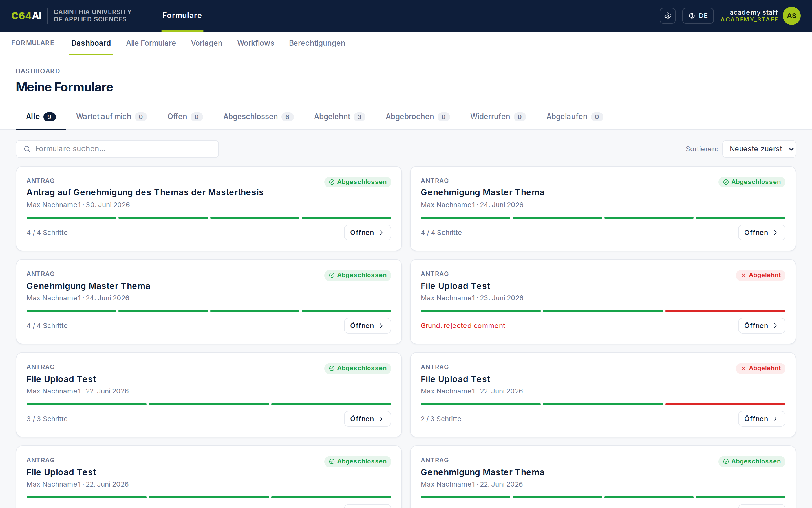
Task: Click title Antrag auf Genehmigung des Themas der Masterthesis
Action: tap(145, 192)
